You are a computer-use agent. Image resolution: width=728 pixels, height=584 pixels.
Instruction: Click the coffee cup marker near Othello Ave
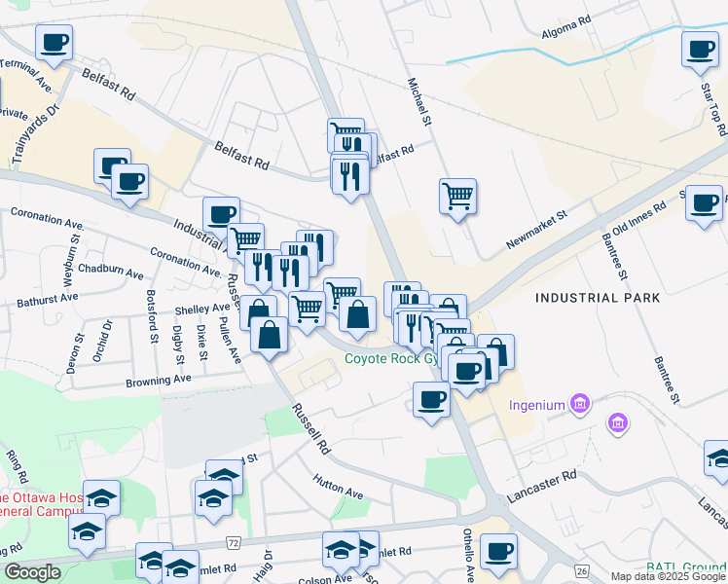click(x=499, y=551)
